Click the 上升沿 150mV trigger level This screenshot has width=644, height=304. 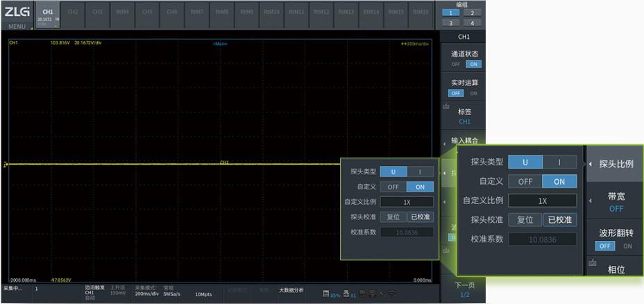tap(117, 292)
